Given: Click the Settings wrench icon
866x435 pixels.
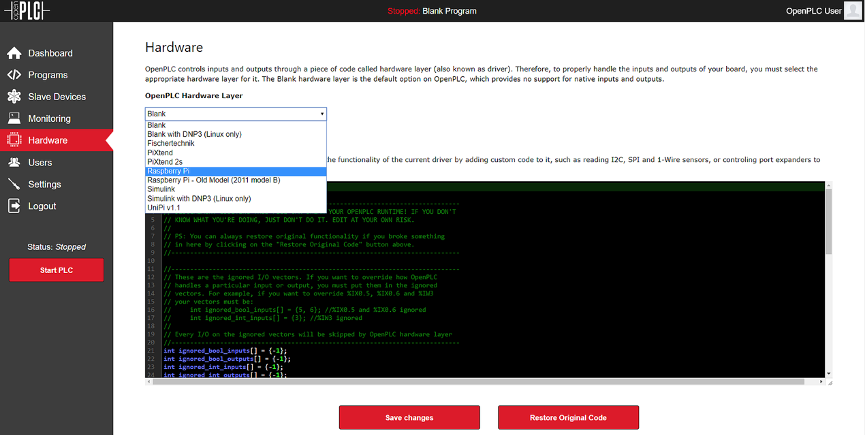Looking at the screenshot, I should [14, 184].
